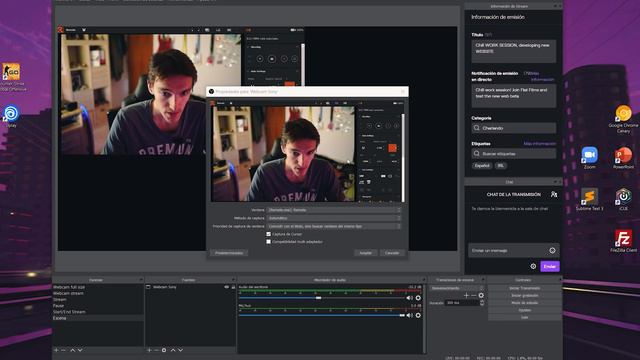Click the Buscar etiquetas search field
This screenshot has width=640, height=360.
513,154
